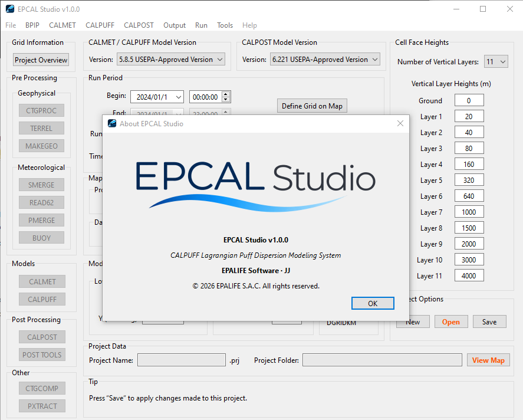Click the MAKEGEO button
The height and width of the screenshot is (420, 523).
click(x=41, y=146)
